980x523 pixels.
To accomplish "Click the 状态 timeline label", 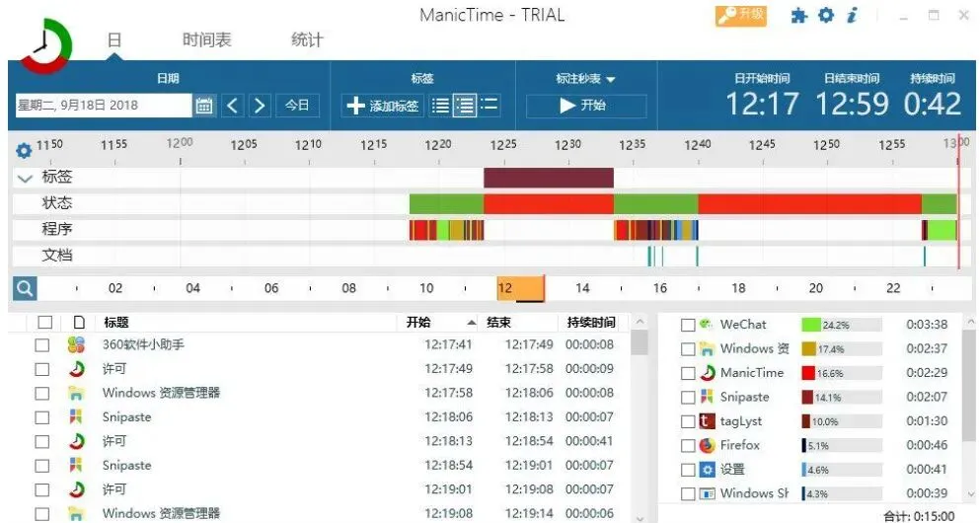I will click(57, 203).
